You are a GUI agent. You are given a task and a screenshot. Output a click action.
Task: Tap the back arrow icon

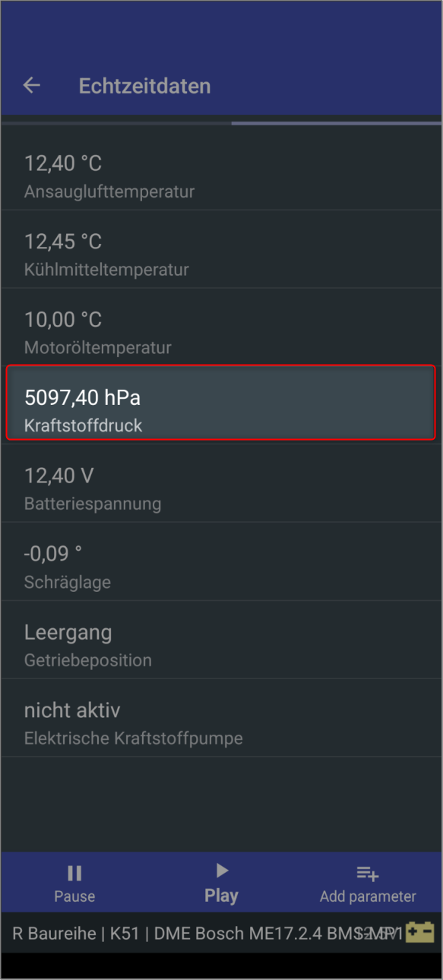coord(31,86)
